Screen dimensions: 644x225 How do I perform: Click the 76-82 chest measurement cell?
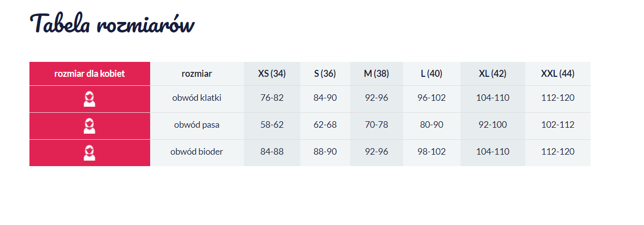click(x=272, y=98)
